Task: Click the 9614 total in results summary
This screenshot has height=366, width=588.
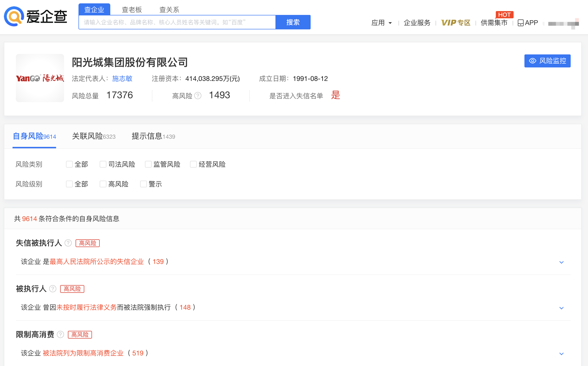Action: click(x=29, y=219)
